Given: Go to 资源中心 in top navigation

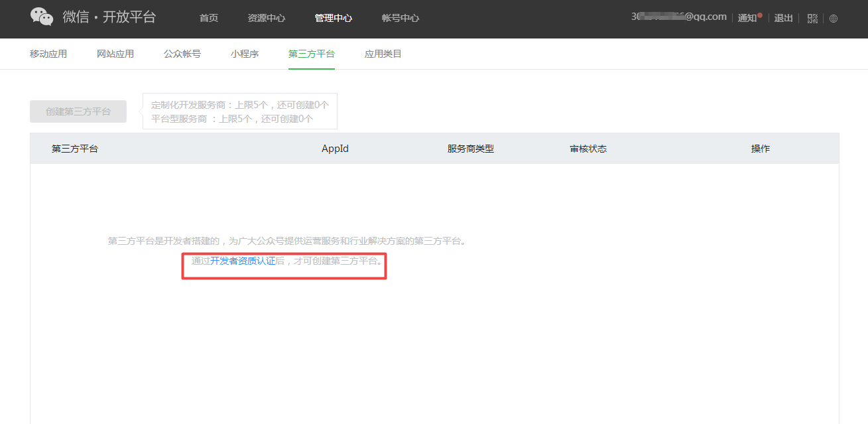Looking at the screenshot, I should click(267, 18).
